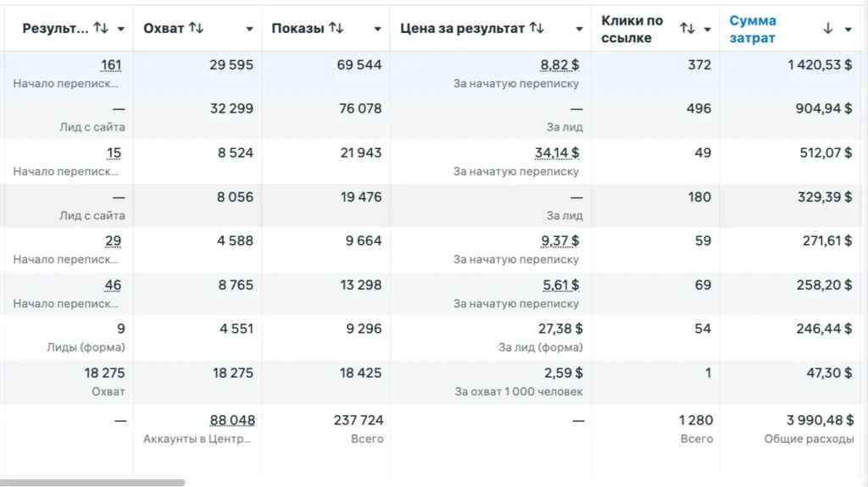Viewport: 868px width, 487px height.
Task: Open the 88 048 total reach link
Action: point(232,420)
